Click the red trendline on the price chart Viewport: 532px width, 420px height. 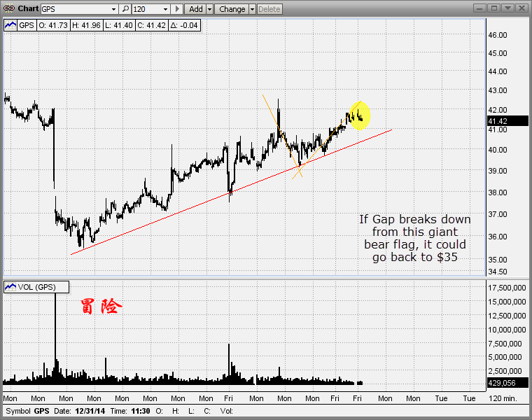231,192
